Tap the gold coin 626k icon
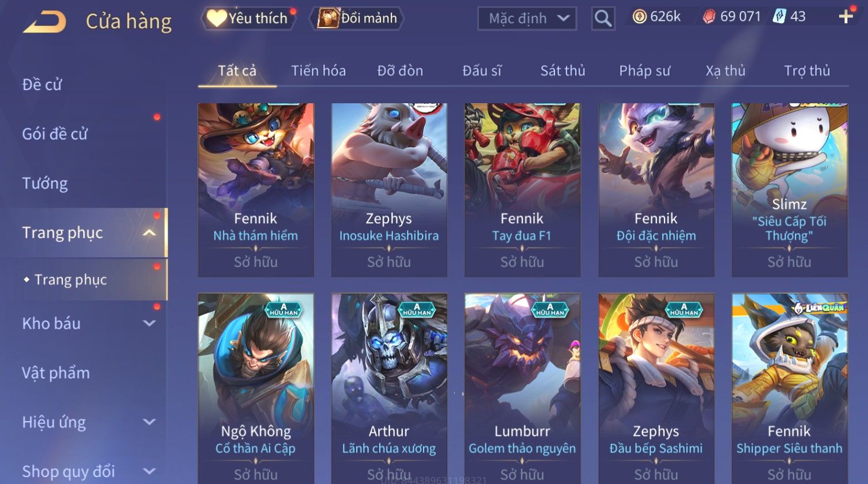 click(639, 17)
